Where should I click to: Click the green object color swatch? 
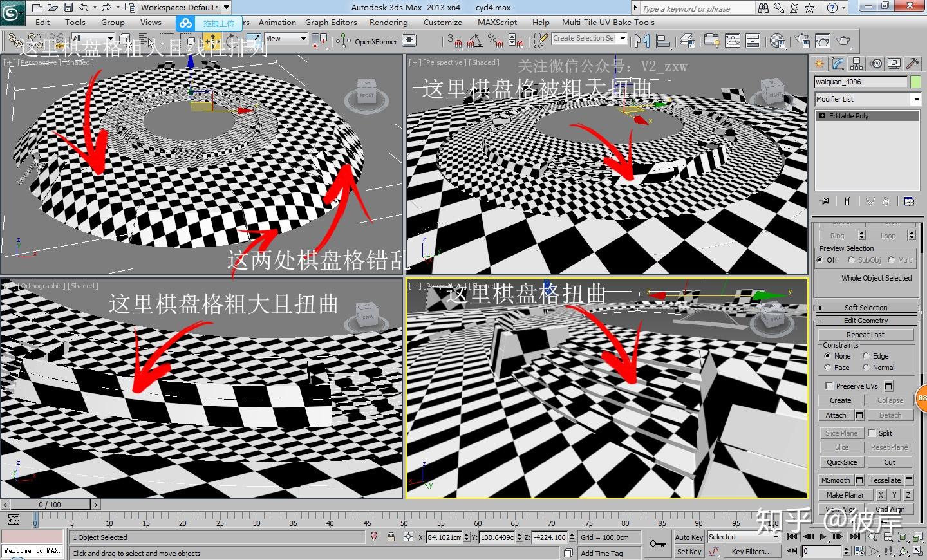pyautogui.click(x=915, y=82)
